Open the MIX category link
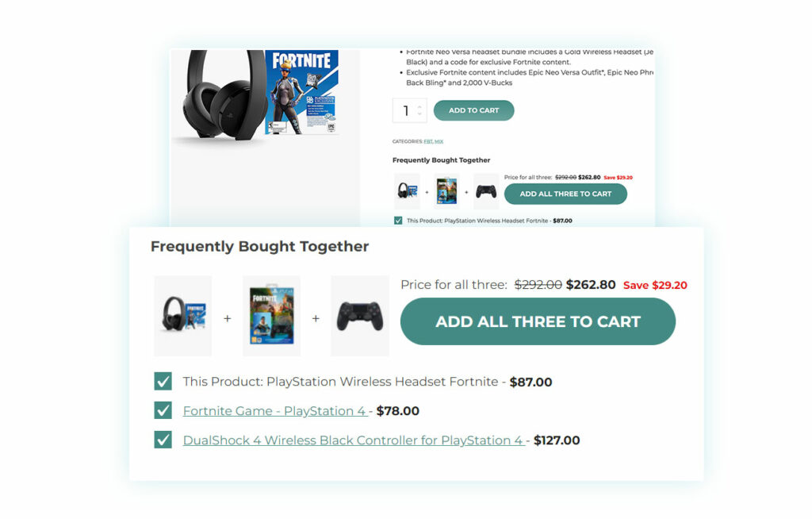Viewport: 812px width, 519px height. pyautogui.click(x=440, y=141)
